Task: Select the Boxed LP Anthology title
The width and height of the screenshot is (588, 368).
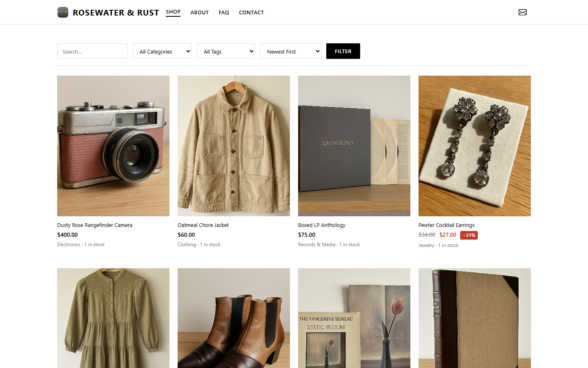Action: click(x=322, y=225)
